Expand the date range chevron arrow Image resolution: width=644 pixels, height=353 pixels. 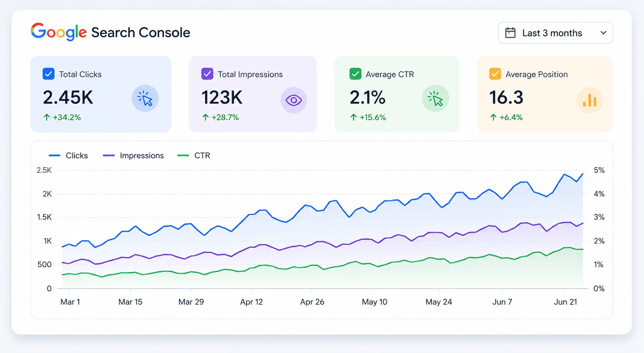pos(603,33)
